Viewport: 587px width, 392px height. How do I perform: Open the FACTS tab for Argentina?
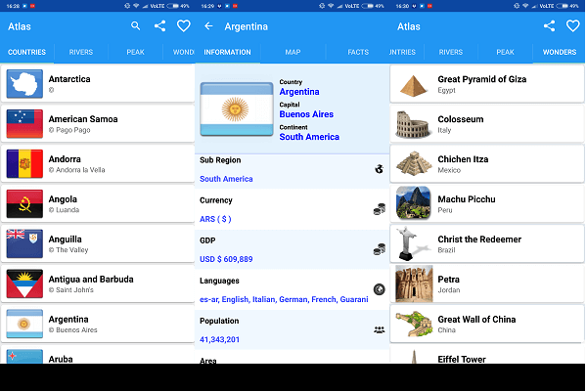pos(358,52)
